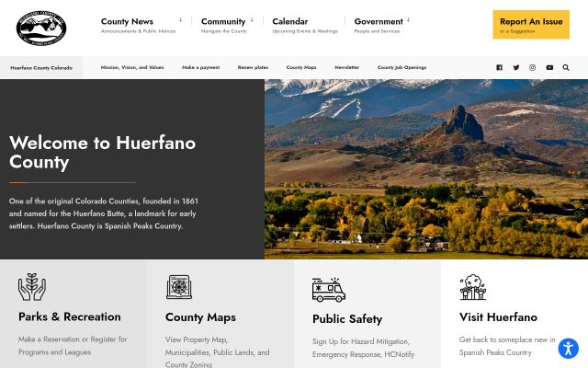Click the search magnifier icon
588x368 pixels.
click(x=566, y=67)
